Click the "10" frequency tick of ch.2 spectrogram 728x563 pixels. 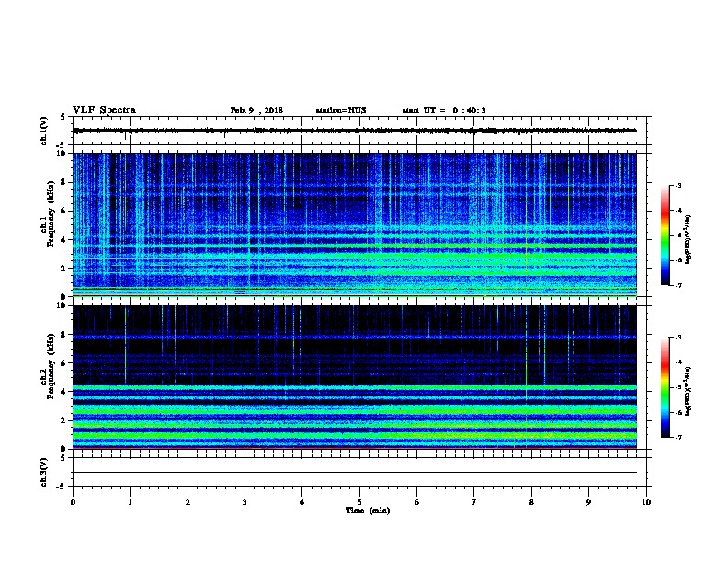coord(63,305)
